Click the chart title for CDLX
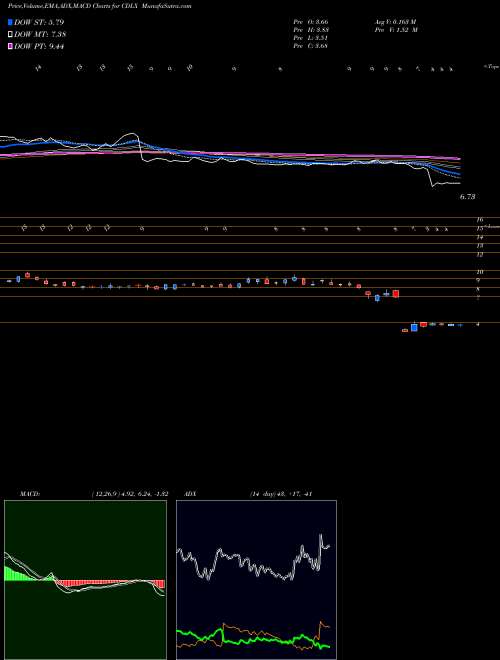 (x=99, y=6)
